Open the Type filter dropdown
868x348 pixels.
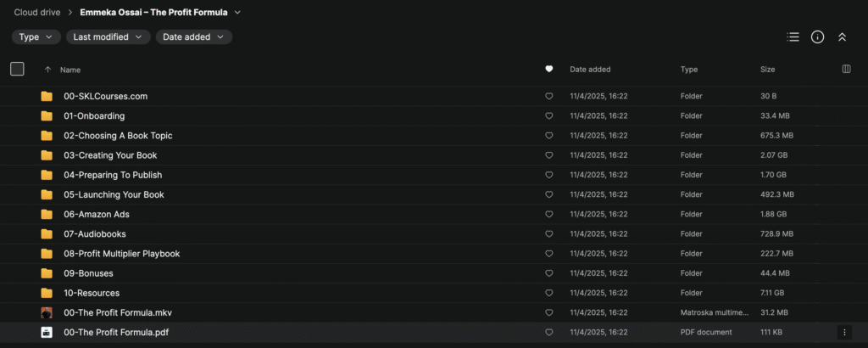pos(36,37)
